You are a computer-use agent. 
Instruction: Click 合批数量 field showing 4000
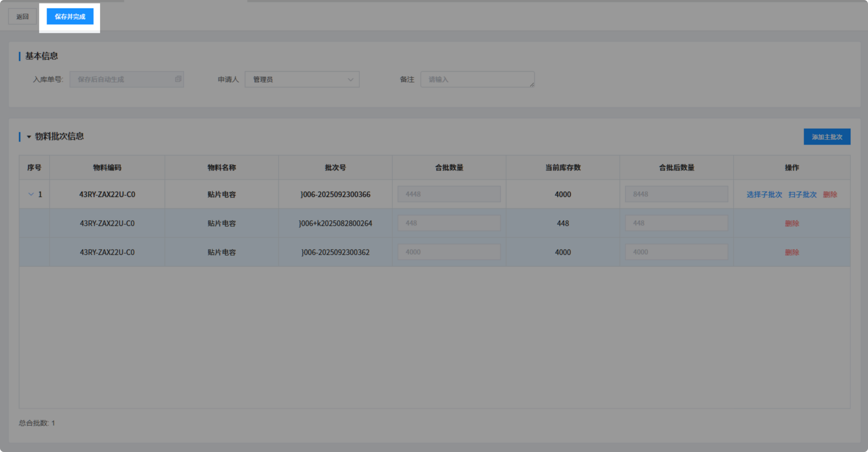pyautogui.click(x=449, y=252)
